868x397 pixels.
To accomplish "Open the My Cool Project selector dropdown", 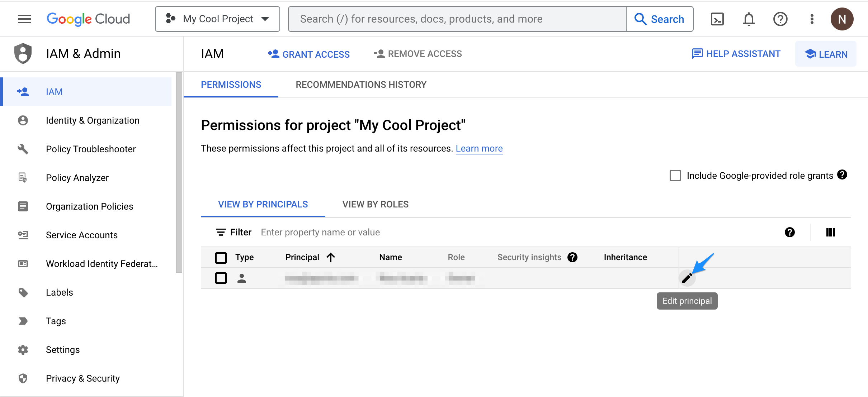I will (x=217, y=19).
